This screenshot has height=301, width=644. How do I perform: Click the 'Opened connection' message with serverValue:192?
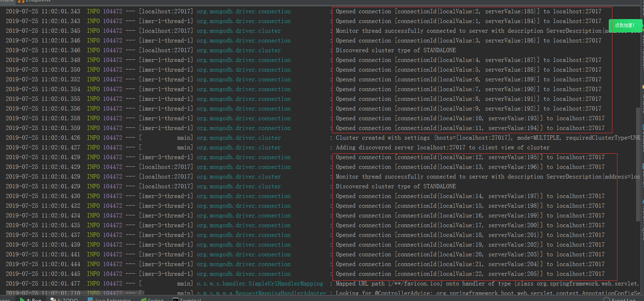468,109
